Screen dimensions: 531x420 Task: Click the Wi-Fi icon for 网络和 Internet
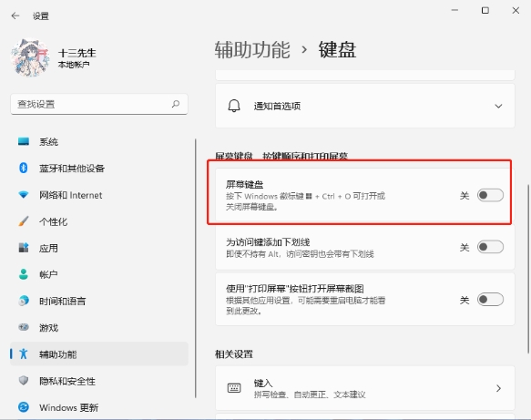click(24, 195)
